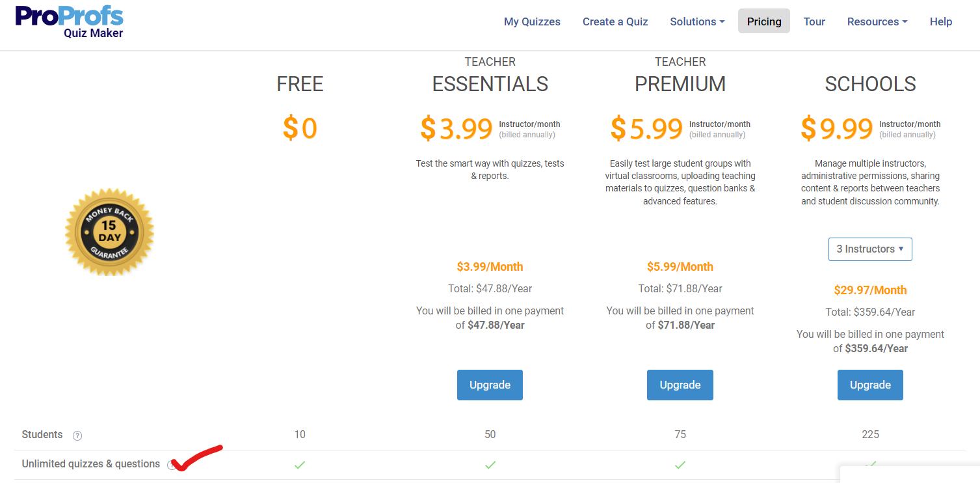Click help icon beside Unlimited quizzes & questions

(171, 465)
